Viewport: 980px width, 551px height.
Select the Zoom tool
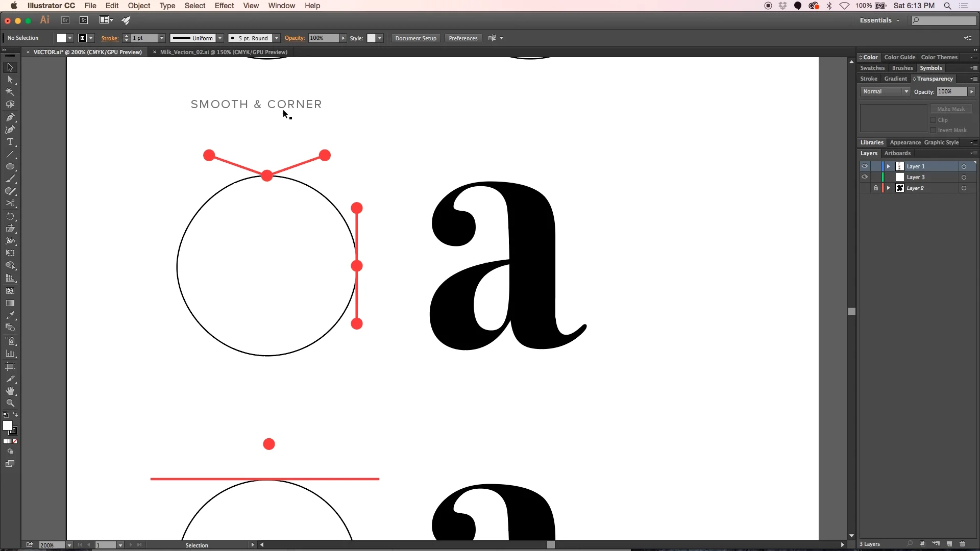point(10,403)
